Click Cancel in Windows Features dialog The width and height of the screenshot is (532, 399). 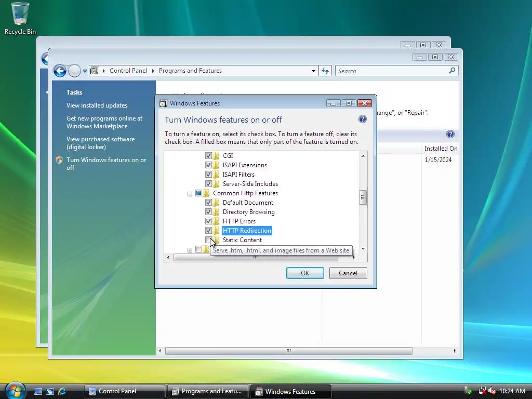point(348,273)
